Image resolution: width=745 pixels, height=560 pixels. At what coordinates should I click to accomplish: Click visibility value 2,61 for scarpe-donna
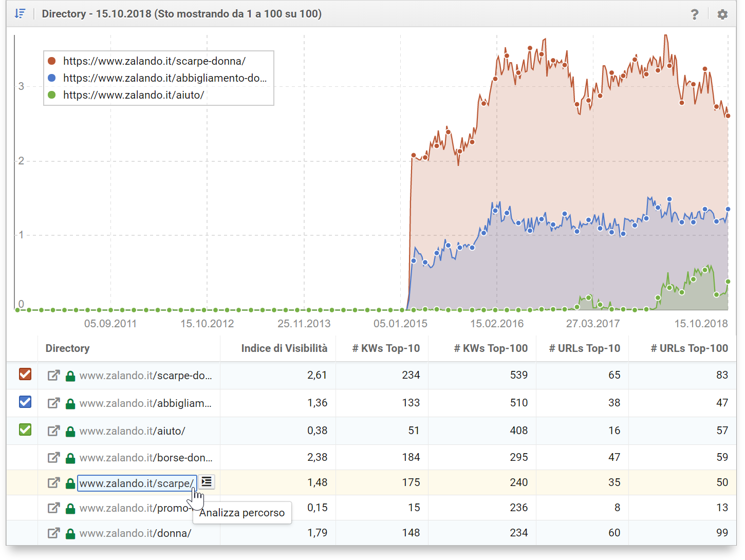(x=317, y=376)
